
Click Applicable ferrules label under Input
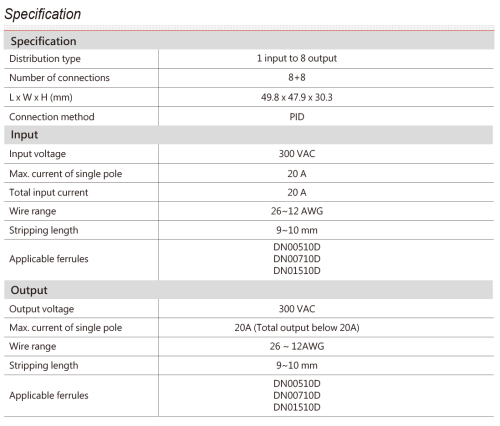pos(49,259)
